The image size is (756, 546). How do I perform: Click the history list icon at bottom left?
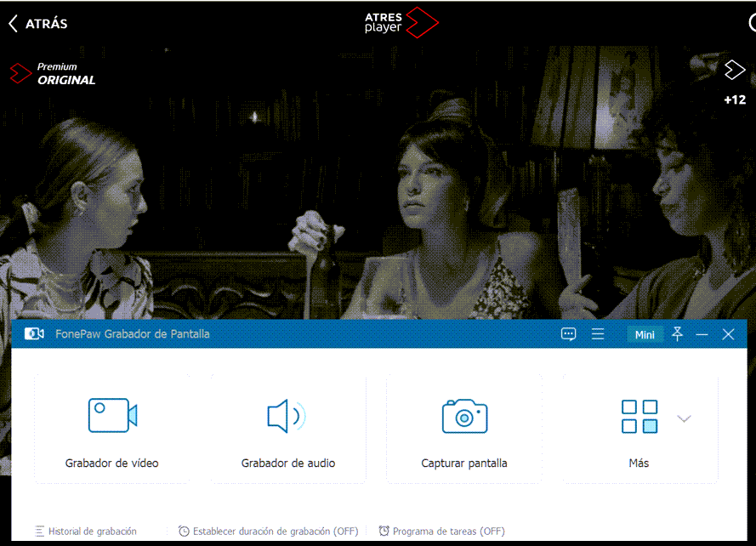pos(39,532)
